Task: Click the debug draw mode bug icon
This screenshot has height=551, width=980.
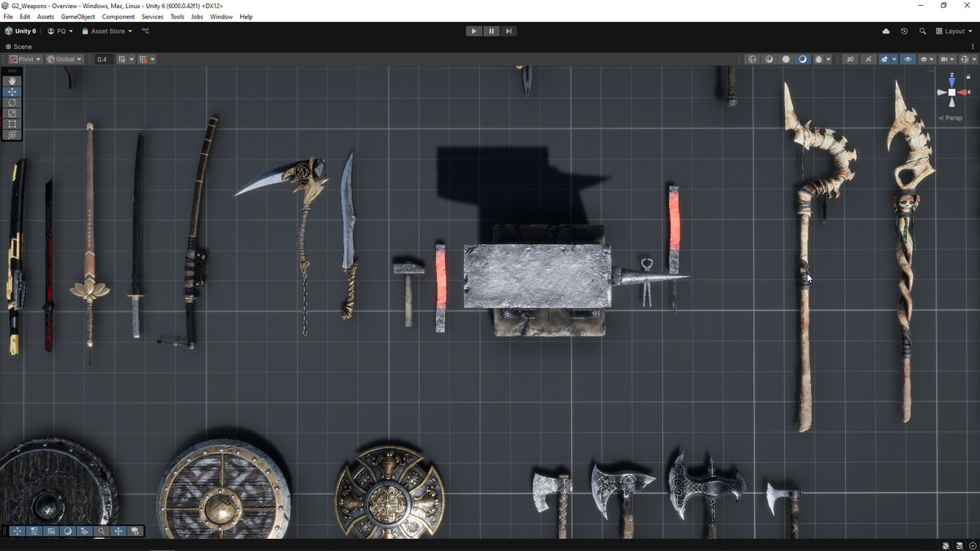Action: [818, 59]
